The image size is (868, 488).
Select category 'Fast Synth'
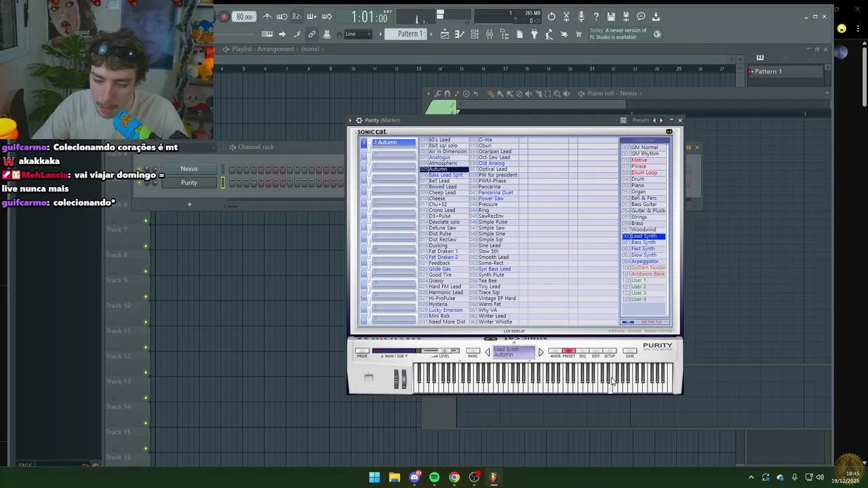[x=643, y=249]
